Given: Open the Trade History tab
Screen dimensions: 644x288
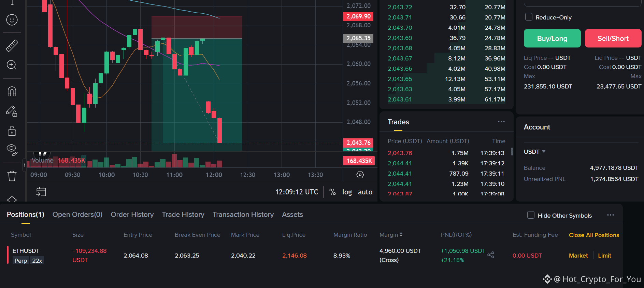Looking at the screenshot, I should pos(183,215).
